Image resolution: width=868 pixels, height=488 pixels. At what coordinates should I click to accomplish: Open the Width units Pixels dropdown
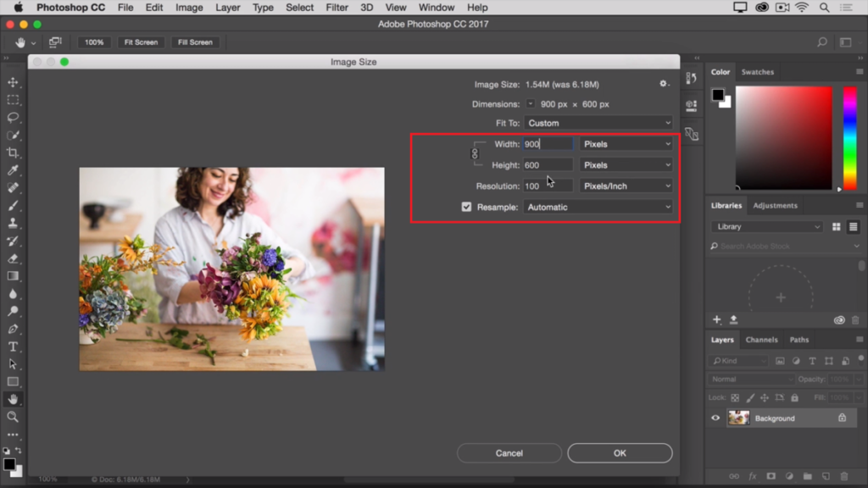coord(626,144)
